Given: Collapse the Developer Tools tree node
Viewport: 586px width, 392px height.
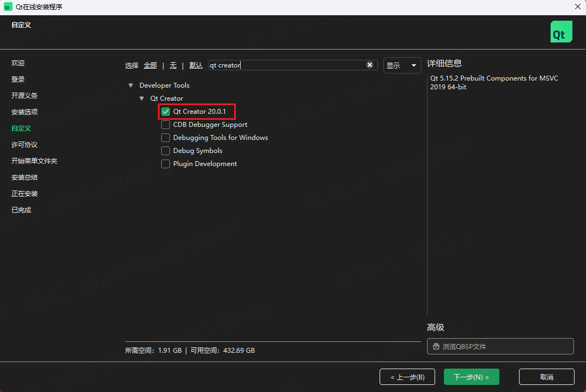Looking at the screenshot, I should tap(131, 85).
